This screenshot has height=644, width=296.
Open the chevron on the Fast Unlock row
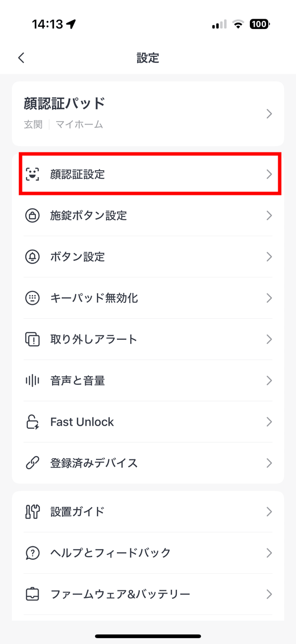tap(269, 422)
